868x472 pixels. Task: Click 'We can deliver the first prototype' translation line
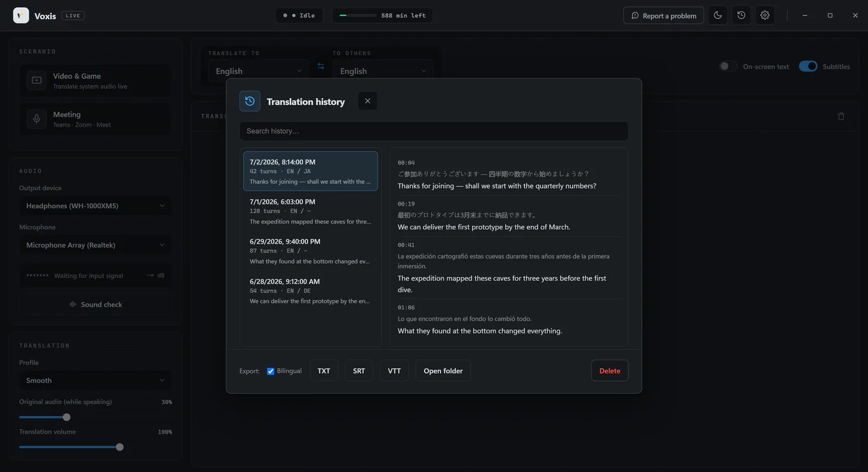coord(484,227)
